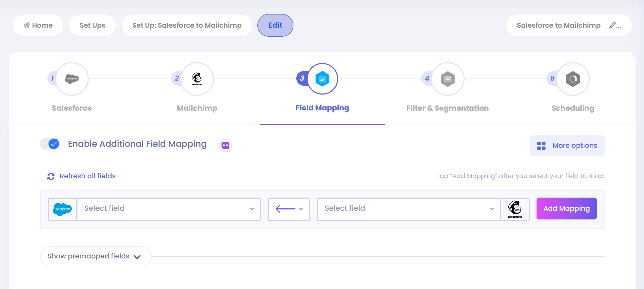Click the Add Mapping button
644x289 pixels.
pyautogui.click(x=567, y=208)
